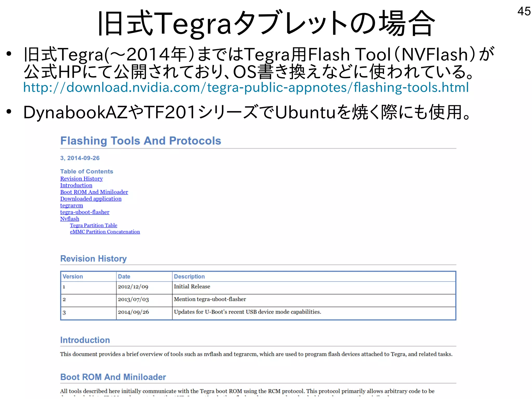532x399 pixels.
Task: Open the Revision History contents link
Action: click(81, 179)
